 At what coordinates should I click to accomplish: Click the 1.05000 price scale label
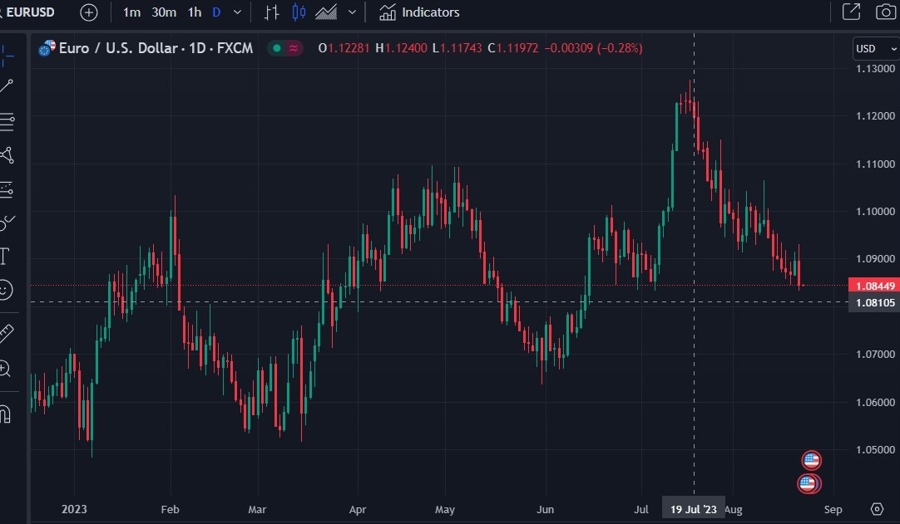pos(875,450)
